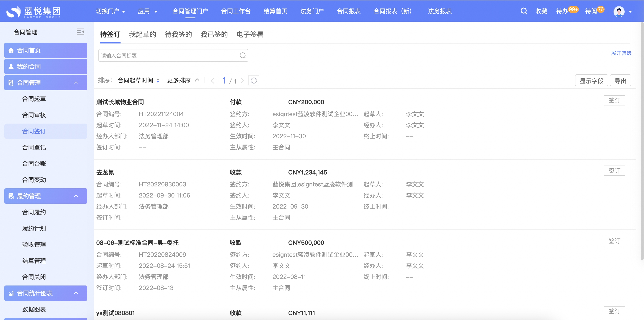The width and height of the screenshot is (644, 320).
Task: Open 合同管理门户 in top navigation
Action: point(190,11)
